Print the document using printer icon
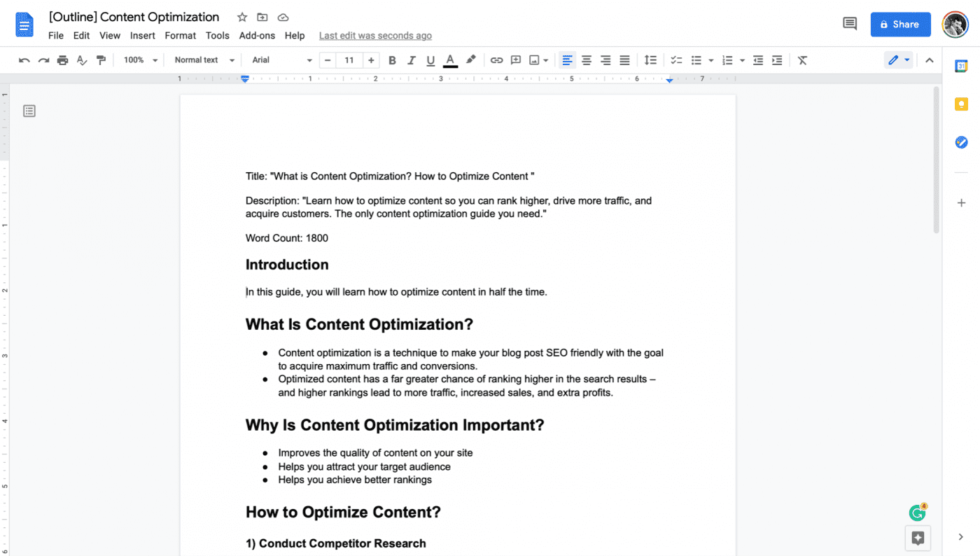The image size is (980, 556). (63, 60)
